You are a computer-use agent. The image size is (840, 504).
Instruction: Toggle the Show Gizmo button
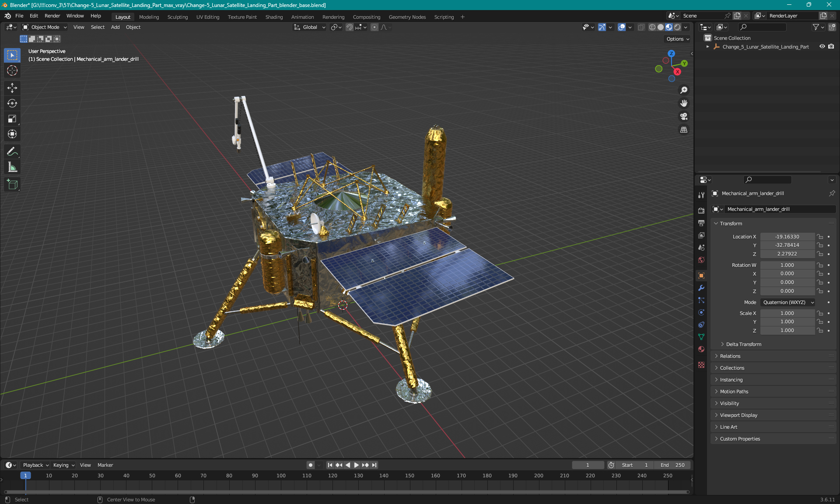tap(602, 27)
